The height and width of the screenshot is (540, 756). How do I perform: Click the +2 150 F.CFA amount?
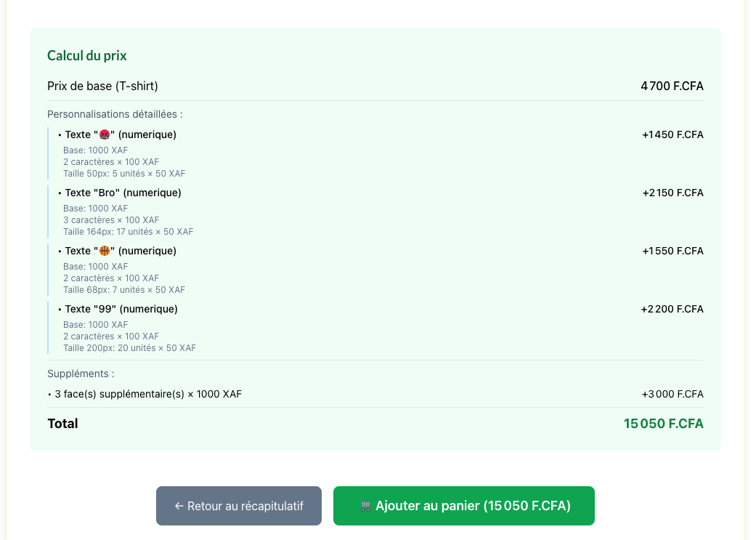[x=672, y=193]
